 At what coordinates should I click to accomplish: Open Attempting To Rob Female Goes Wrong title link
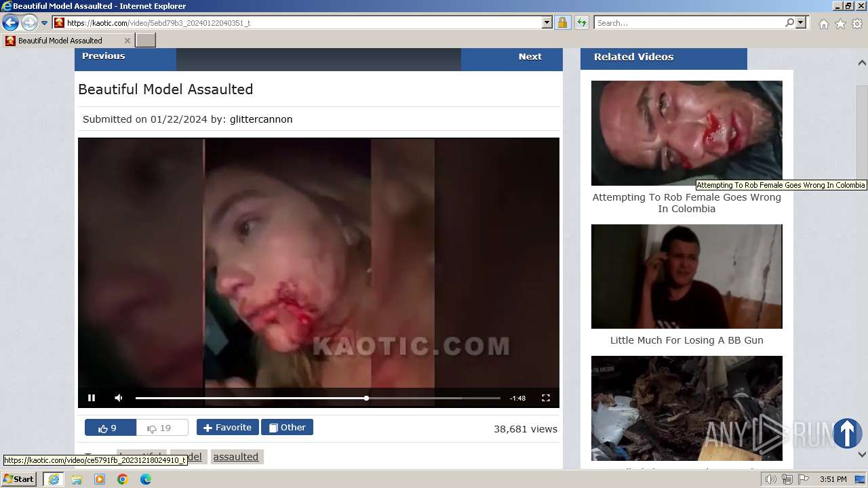[687, 203]
